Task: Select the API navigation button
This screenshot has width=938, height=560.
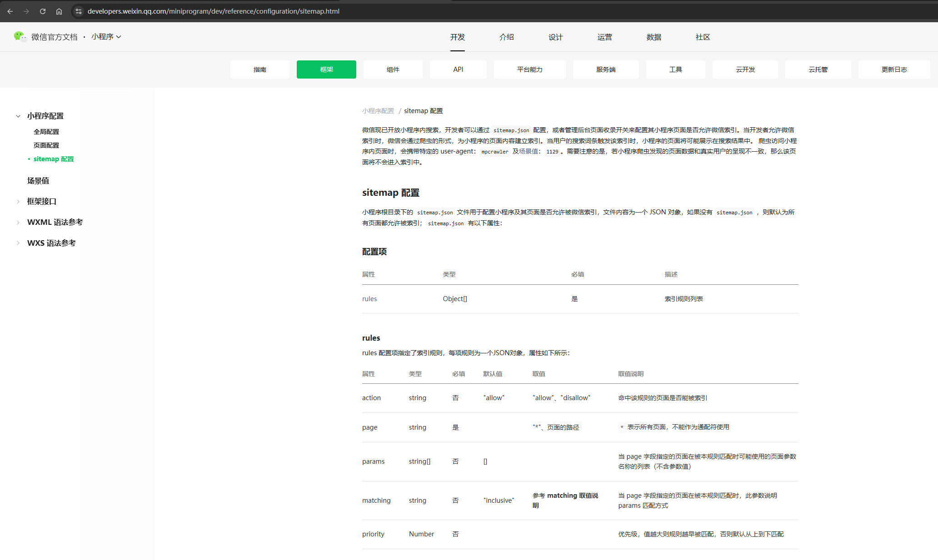Action: [458, 69]
